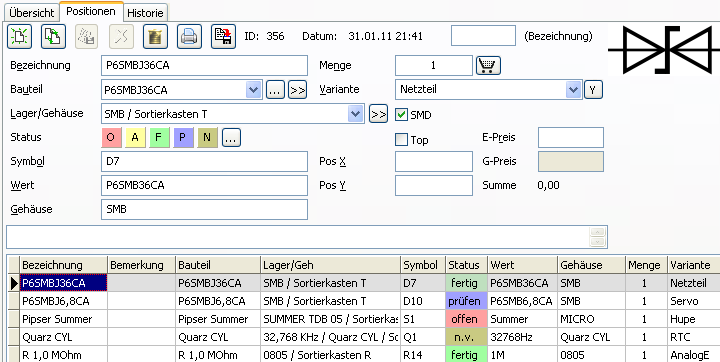The image size is (720, 362).
Task: Create a new position with the new-document icon
Action: pos(19,36)
